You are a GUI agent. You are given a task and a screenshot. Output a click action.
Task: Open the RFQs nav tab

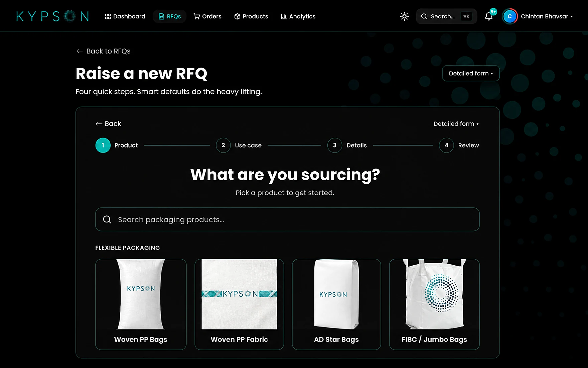[170, 16]
